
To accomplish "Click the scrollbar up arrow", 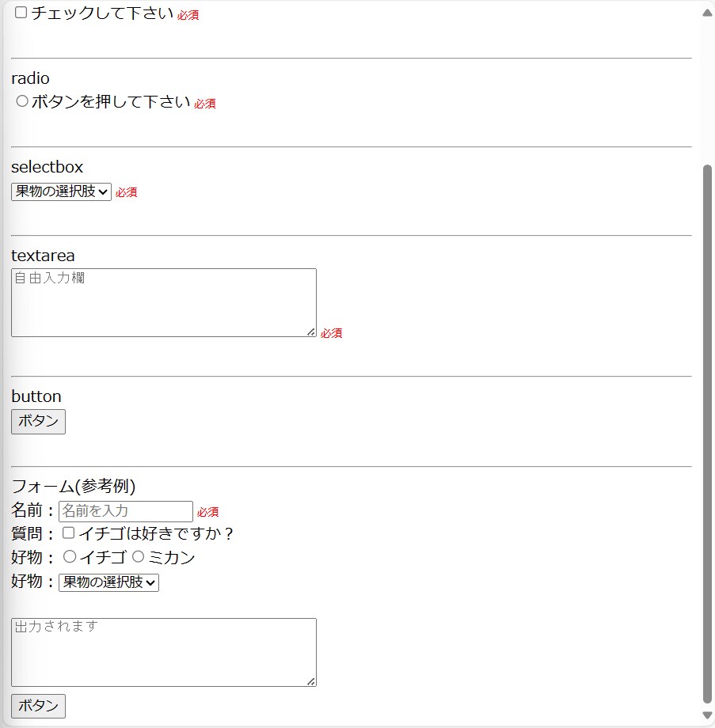I will 707,13.
